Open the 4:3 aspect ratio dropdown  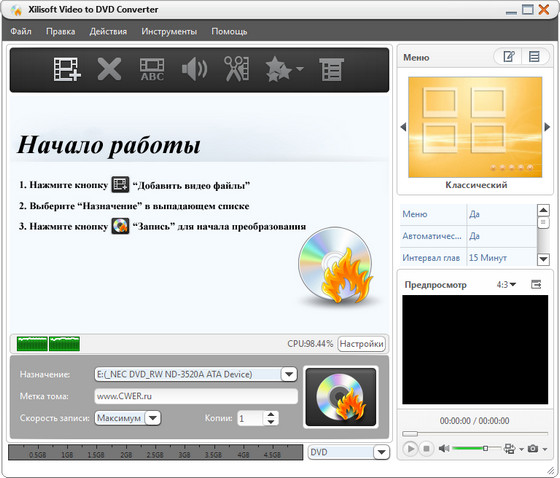pos(506,285)
